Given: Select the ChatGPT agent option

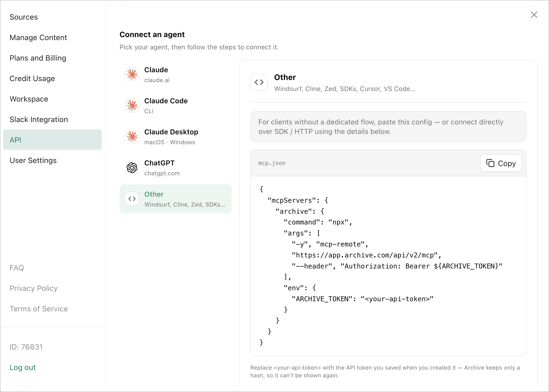Looking at the screenshot, I should coord(176,168).
